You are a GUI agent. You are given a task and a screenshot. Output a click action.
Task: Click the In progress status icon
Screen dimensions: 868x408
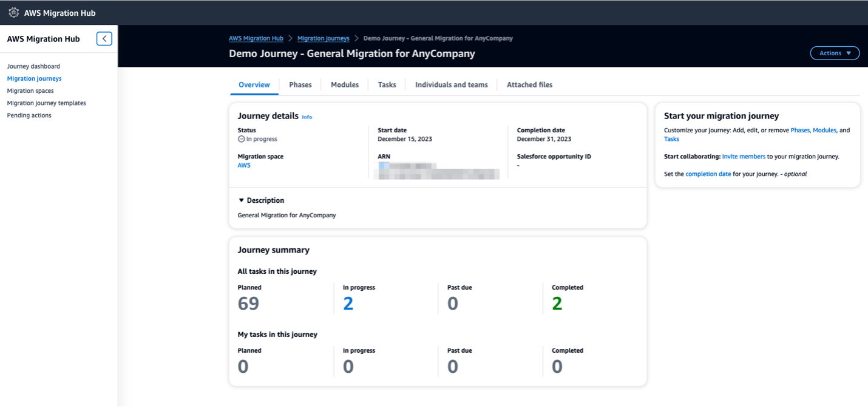[241, 139]
